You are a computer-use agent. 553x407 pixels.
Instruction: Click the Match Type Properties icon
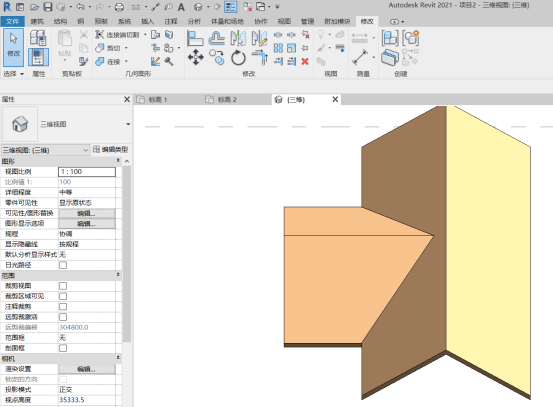pos(83,62)
